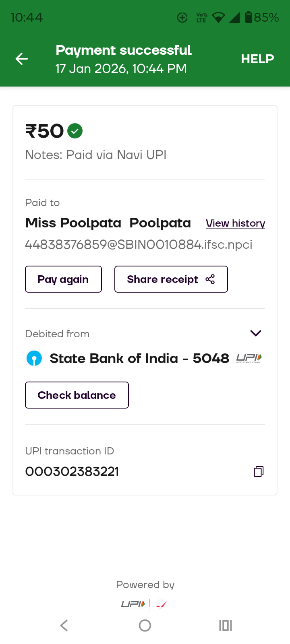This screenshot has width=290, height=644.
Task: Tap the payee UPI address text
Action: [x=139, y=245]
